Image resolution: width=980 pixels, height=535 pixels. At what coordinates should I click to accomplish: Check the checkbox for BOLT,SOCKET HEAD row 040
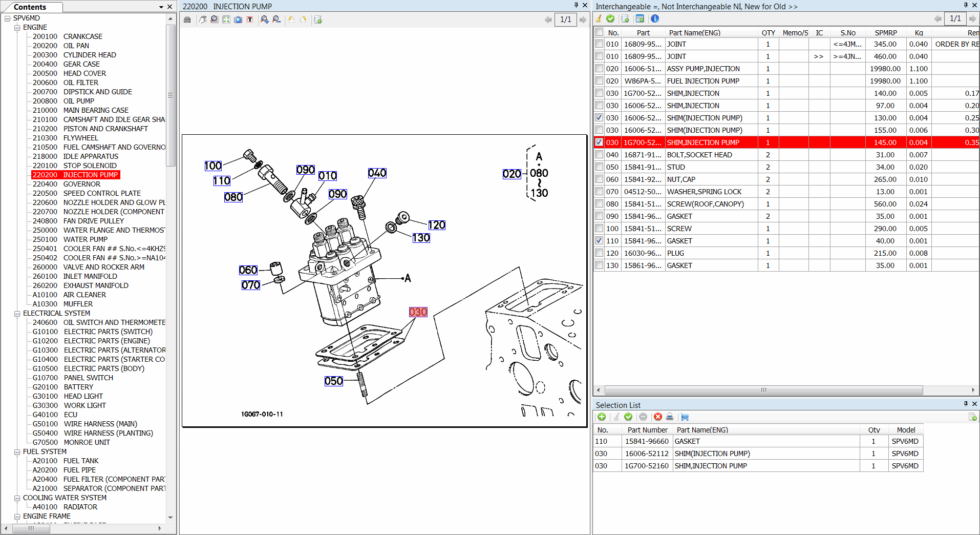pyautogui.click(x=599, y=154)
